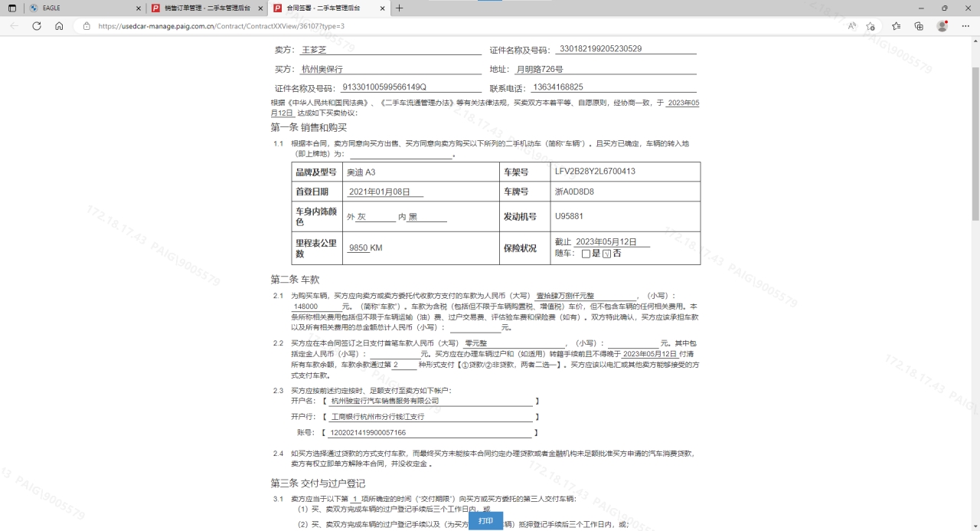The width and height of the screenshot is (980, 531).
Task: Close the 销售订单管理 tab
Action: [x=260, y=8]
